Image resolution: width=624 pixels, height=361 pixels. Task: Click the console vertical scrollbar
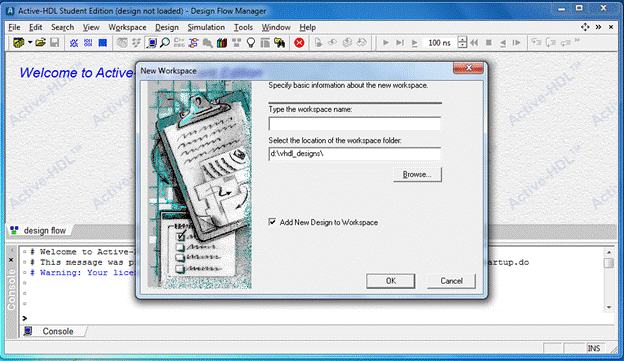coord(609,280)
